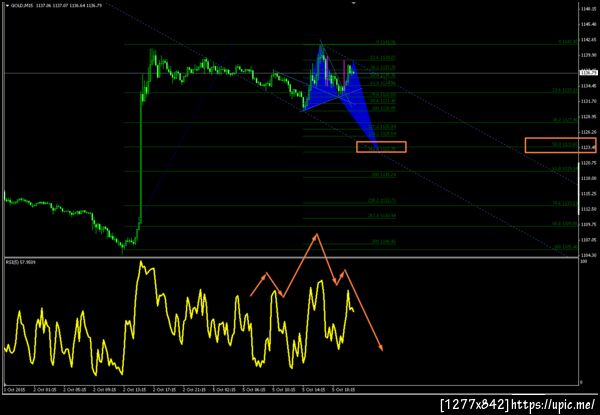Click the '5 Oct 18:15' time label
600x415 pixels.
(345, 390)
